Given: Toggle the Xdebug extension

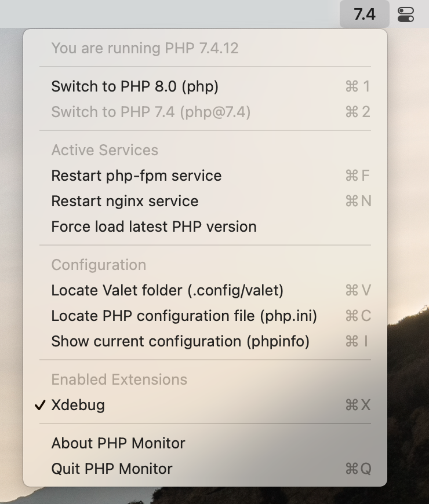Looking at the screenshot, I should tap(205, 405).
